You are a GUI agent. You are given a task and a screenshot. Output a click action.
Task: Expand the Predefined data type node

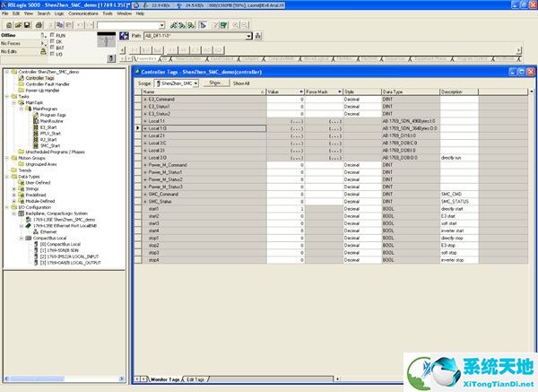[x=14, y=195]
